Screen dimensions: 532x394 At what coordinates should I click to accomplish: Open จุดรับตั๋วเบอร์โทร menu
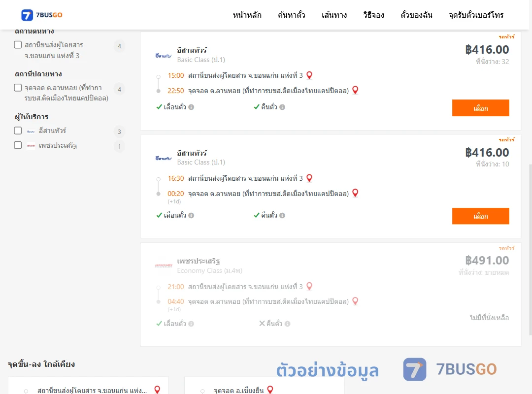tap(476, 15)
